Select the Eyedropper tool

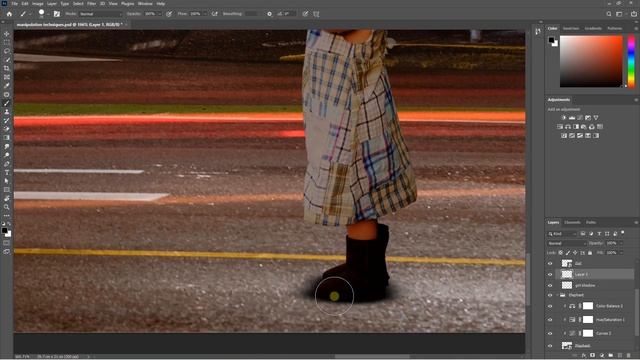[x=7, y=86]
